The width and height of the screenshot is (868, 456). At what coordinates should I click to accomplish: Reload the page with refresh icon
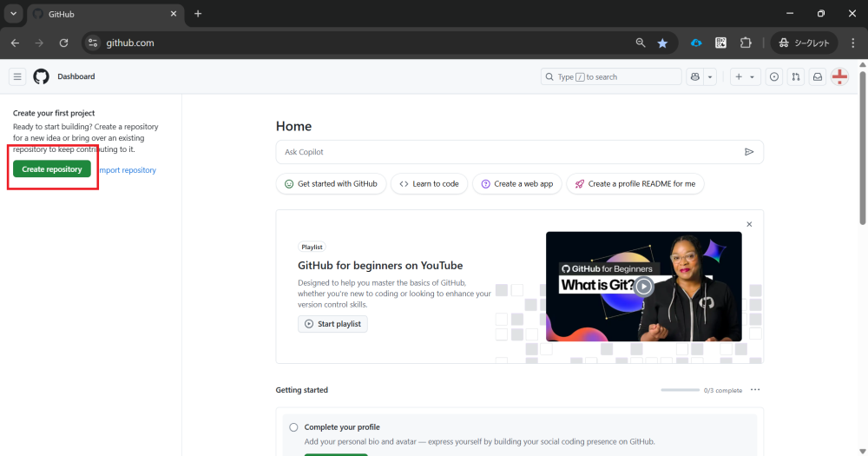tap(63, 43)
